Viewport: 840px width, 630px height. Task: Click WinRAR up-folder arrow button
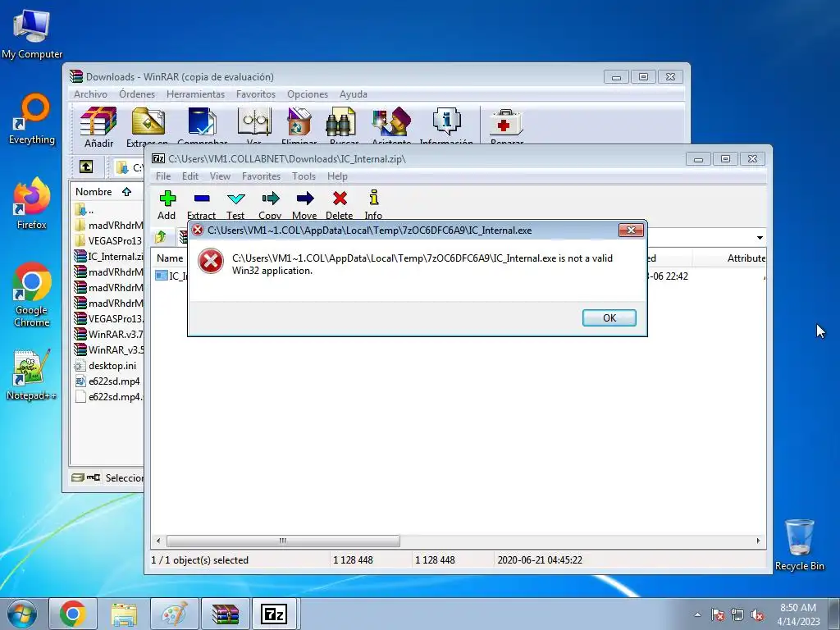click(86, 167)
